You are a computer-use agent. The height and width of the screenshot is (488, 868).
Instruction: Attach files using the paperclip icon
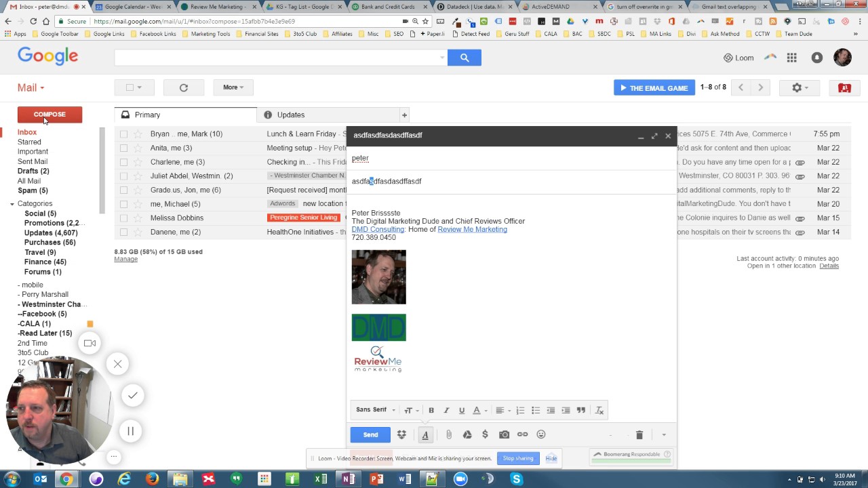(x=449, y=434)
